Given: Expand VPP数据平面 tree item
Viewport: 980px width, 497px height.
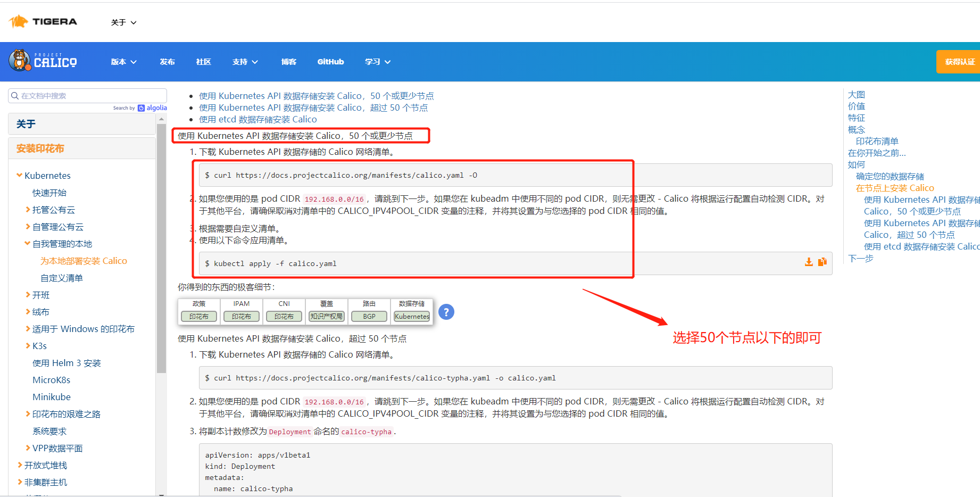Looking at the screenshot, I should 28,448.
